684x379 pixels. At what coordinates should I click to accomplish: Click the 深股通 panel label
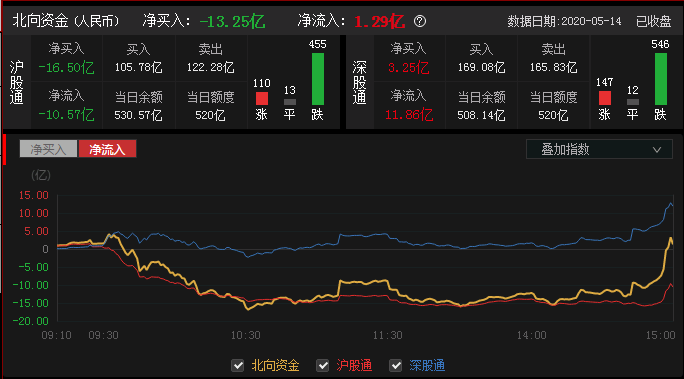359,82
